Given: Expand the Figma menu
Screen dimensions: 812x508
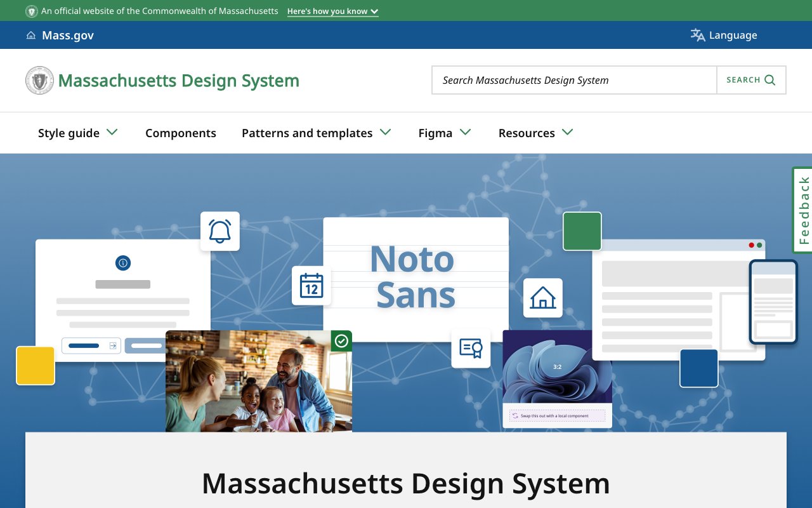Looking at the screenshot, I should coord(445,133).
